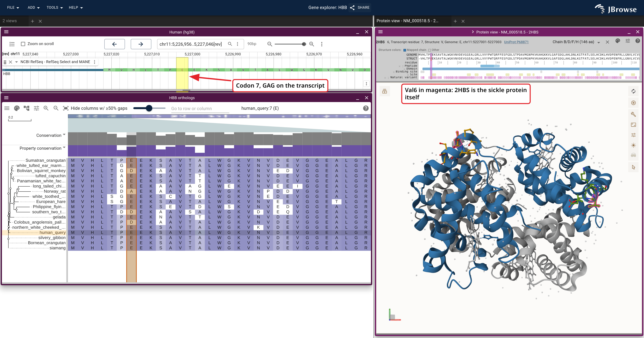Open the Chain B/D/F/H (146 aa) dropdown

coord(576,42)
